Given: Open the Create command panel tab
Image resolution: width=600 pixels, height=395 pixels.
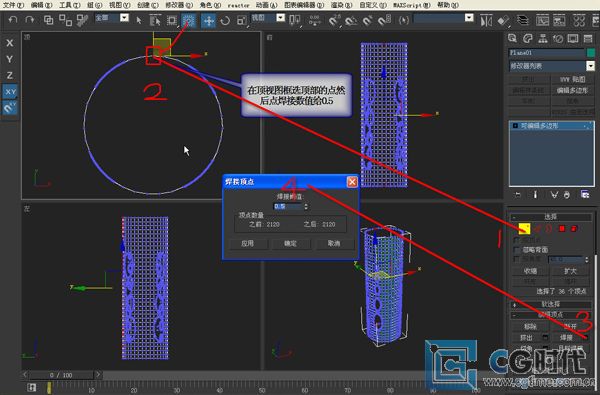Looking at the screenshot, I should [512, 38].
